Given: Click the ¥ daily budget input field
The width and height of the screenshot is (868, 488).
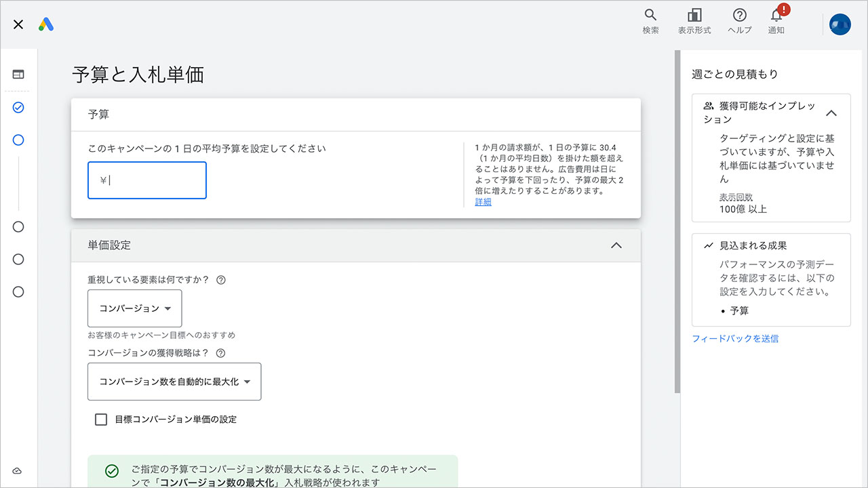Looking at the screenshot, I should pos(146,180).
